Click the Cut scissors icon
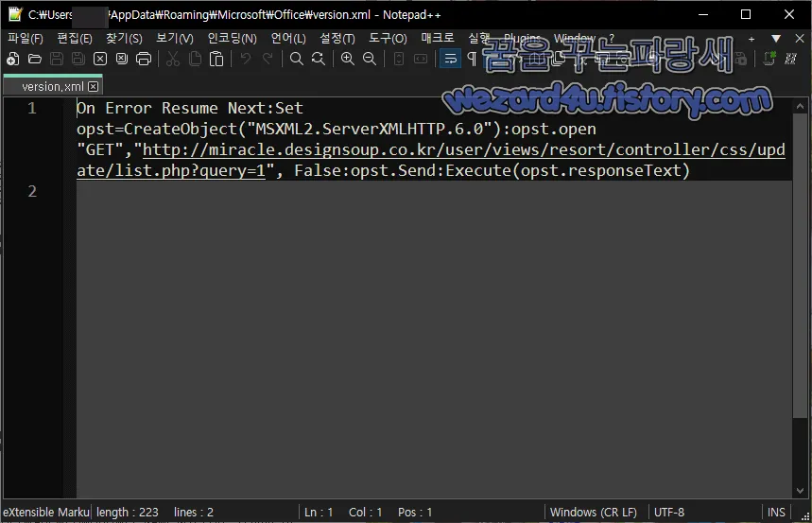The width and height of the screenshot is (812, 523). tap(173, 59)
